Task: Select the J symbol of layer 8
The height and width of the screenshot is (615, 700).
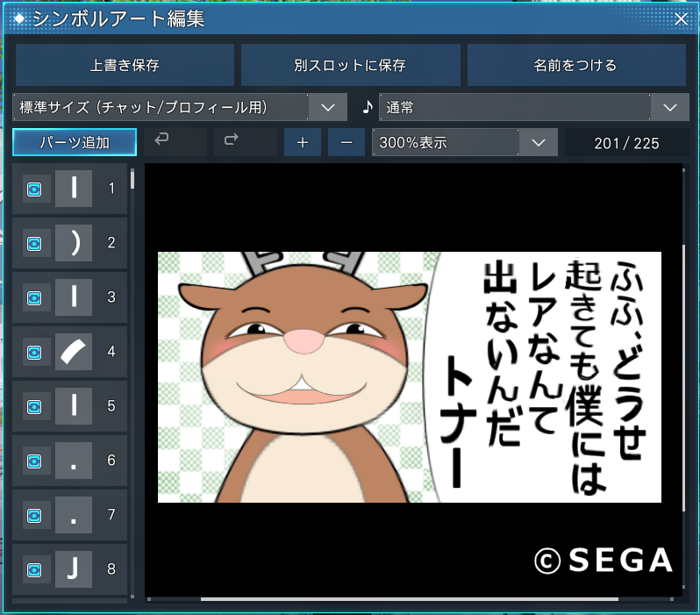Action: pos(74,569)
